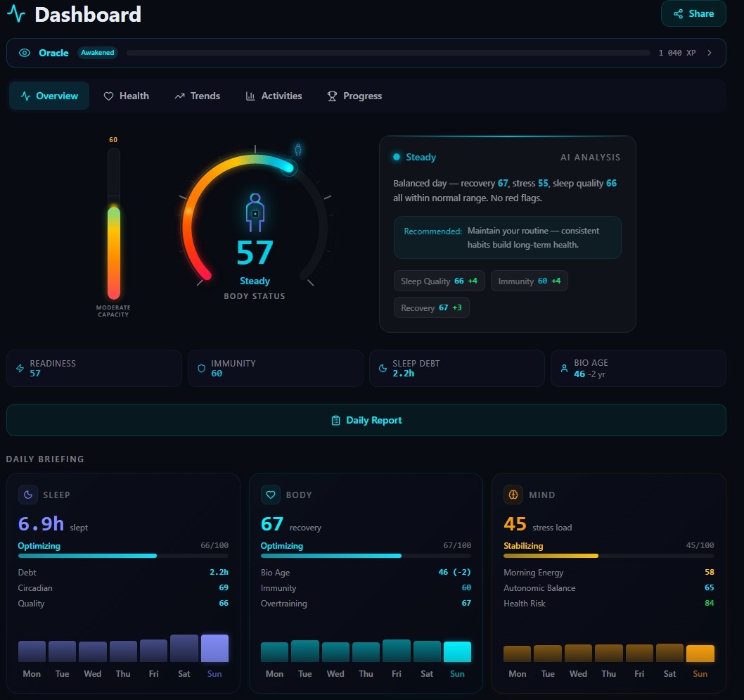The image size is (744, 700).
Task: Select the moon icon on the Sleep card
Action: click(x=27, y=495)
